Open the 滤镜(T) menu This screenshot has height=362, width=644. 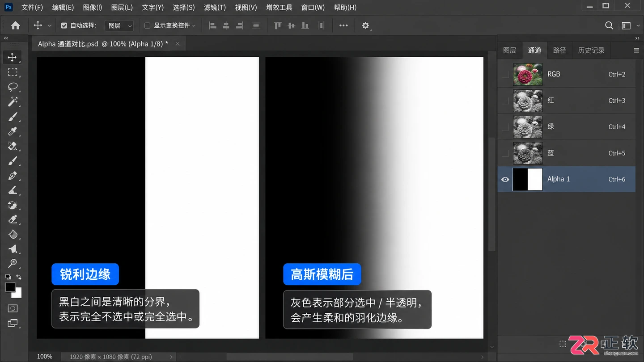point(215,7)
